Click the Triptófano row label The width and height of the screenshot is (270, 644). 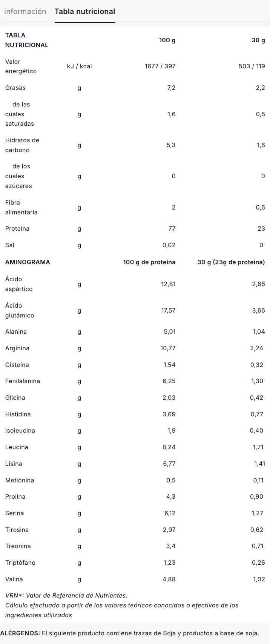point(20,562)
